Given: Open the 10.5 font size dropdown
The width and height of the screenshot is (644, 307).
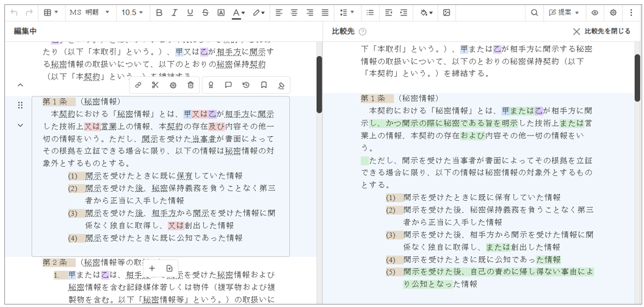Looking at the screenshot, I should (132, 12).
